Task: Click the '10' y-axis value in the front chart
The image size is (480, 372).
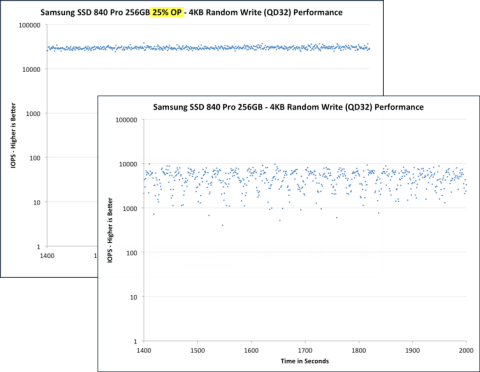Action: pos(133,297)
